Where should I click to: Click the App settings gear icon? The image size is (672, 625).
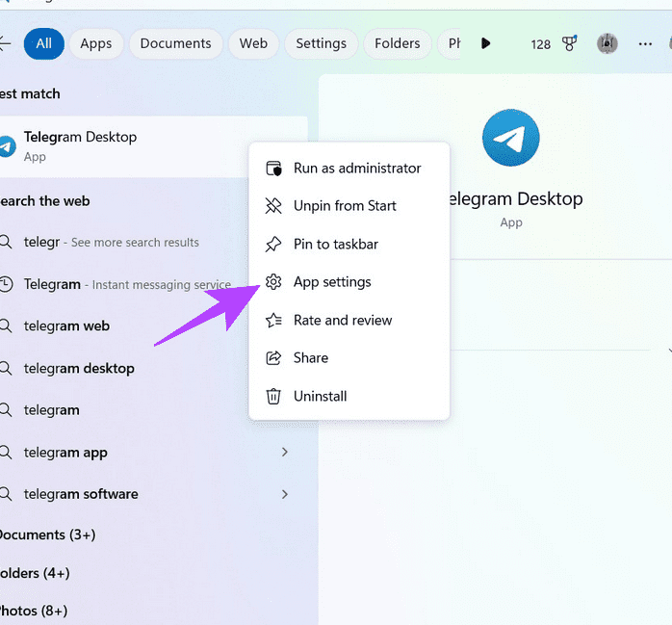coord(273,281)
